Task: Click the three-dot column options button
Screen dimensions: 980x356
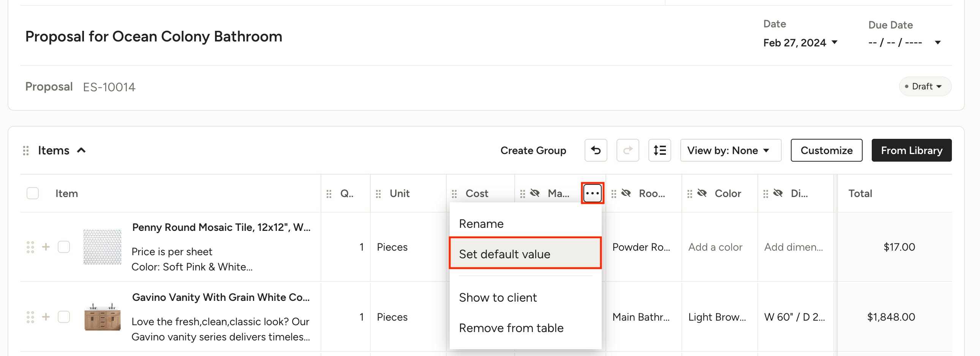Action: tap(592, 194)
